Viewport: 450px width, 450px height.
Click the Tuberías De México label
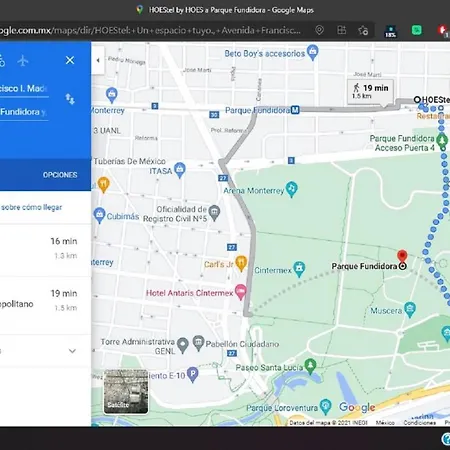coord(129,161)
